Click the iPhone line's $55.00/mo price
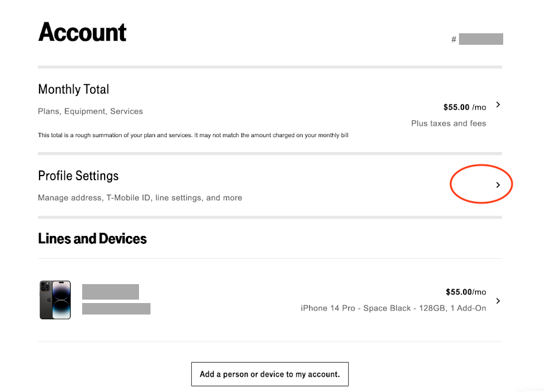The height and width of the screenshot is (392, 544). coord(465,292)
